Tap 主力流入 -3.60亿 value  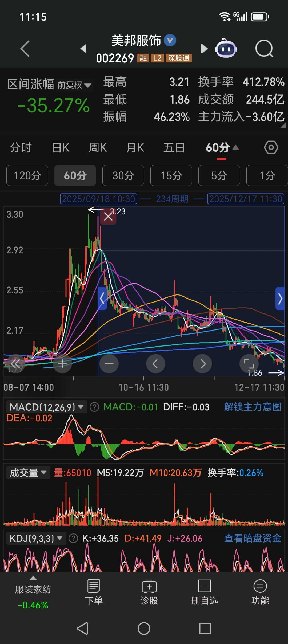pyautogui.click(x=265, y=117)
